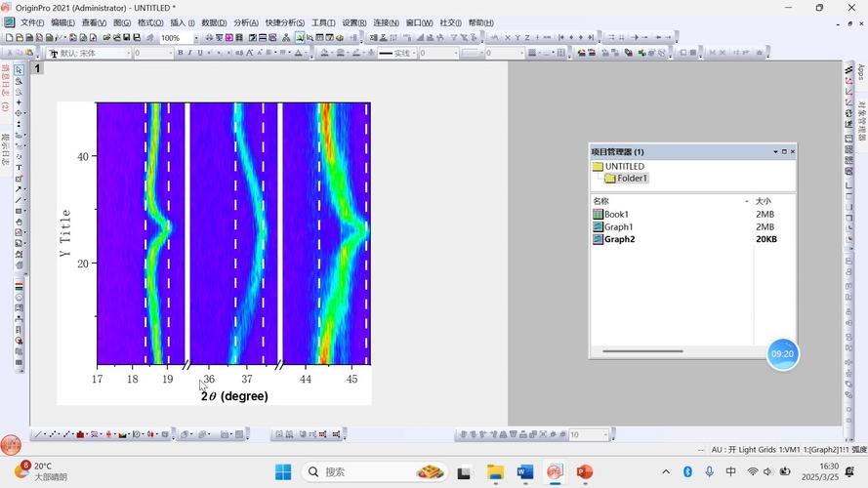Click the 大小 column header
Image resolution: width=868 pixels, height=488 pixels.
[x=763, y=201]
